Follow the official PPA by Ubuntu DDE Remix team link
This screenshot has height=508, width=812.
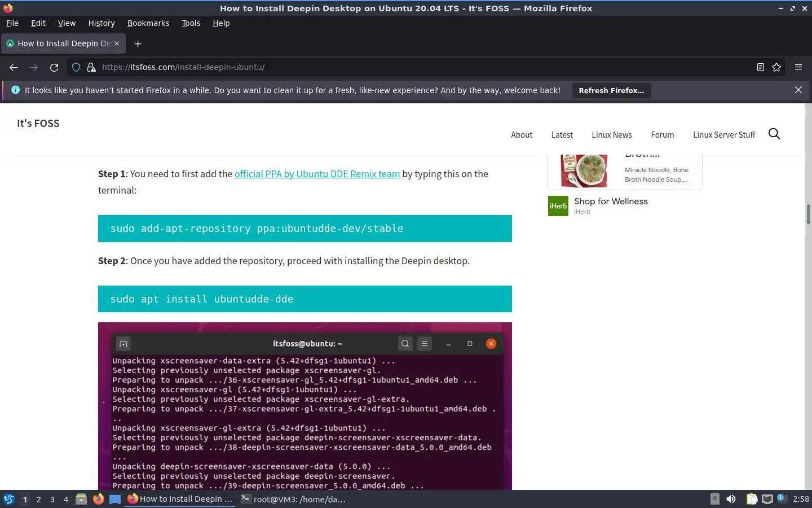tap(317, 174)
